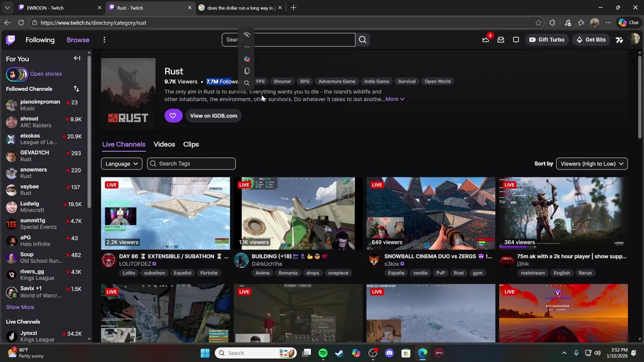This screenshot has width=644, height=362.
Task: Expand the Rust description with More
Action: [x=395, y=99]
